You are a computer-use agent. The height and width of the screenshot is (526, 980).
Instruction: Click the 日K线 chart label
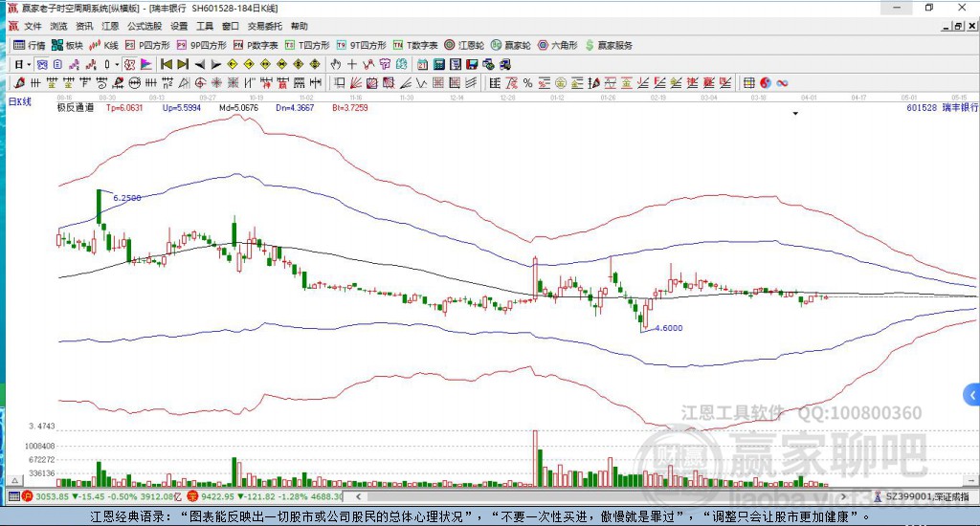point(19,101)
